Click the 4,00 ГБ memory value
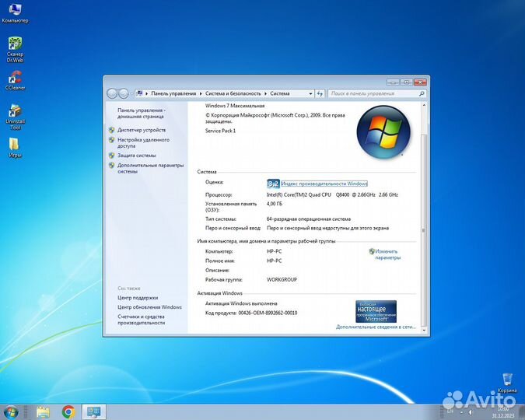Screen dimensions: 525x420 pyautogui.click(x=275, y=204)
